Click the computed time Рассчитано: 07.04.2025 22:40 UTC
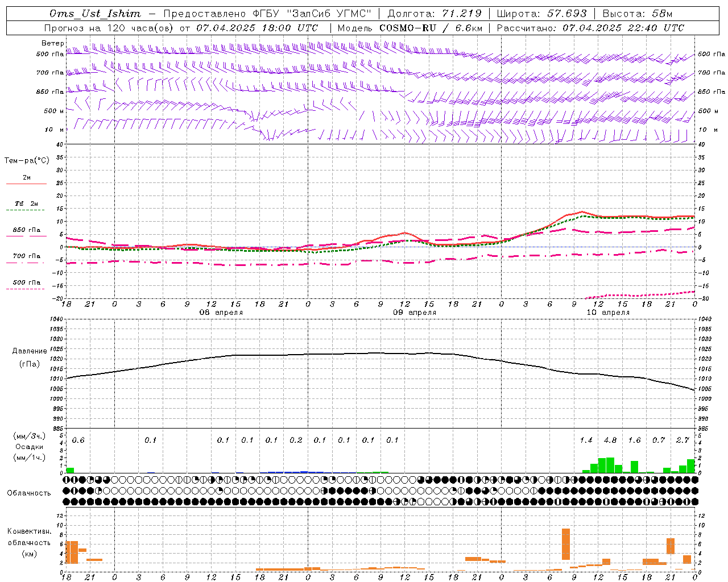The height and width of the screenshot is (582, 728). click(590, 28)
